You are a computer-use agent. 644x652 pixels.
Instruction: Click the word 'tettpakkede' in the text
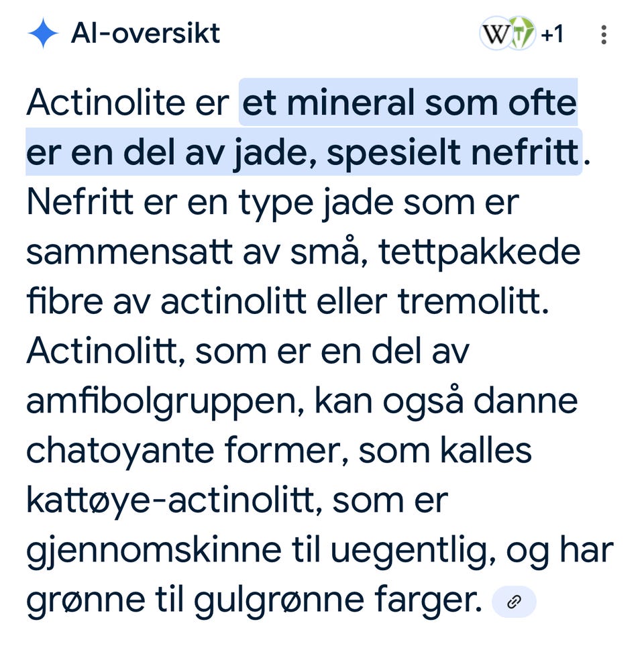click(x=478, y=253)
